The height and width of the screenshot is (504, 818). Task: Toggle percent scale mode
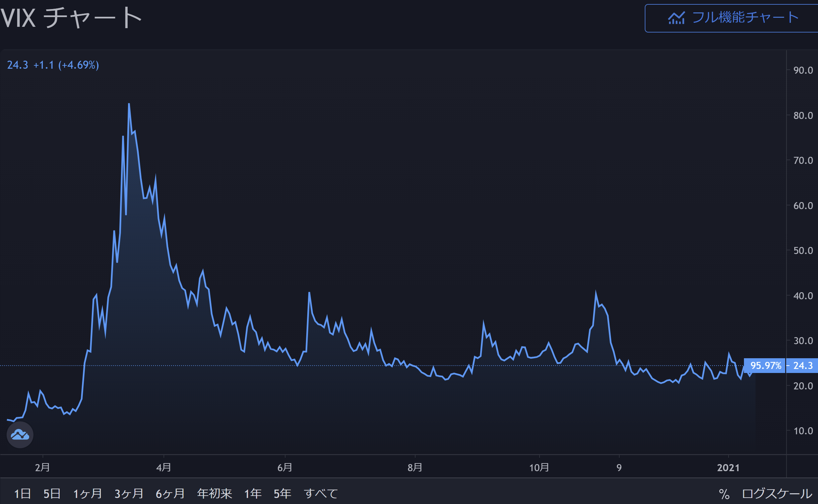(724, 494)
